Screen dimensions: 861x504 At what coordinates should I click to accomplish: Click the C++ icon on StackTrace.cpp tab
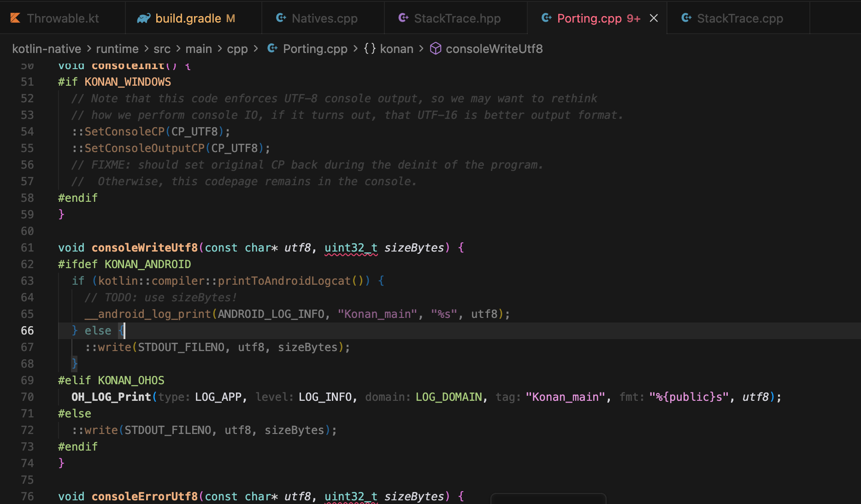tap(686, 18)
